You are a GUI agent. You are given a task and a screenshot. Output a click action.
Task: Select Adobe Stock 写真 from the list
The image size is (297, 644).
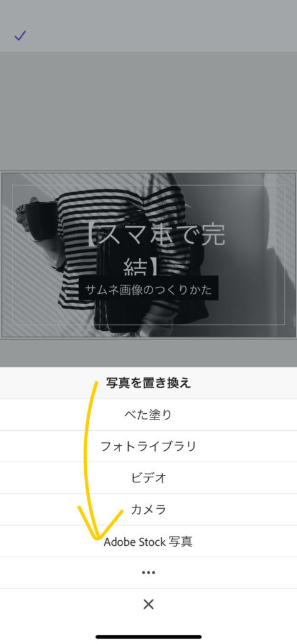(148, 541)
